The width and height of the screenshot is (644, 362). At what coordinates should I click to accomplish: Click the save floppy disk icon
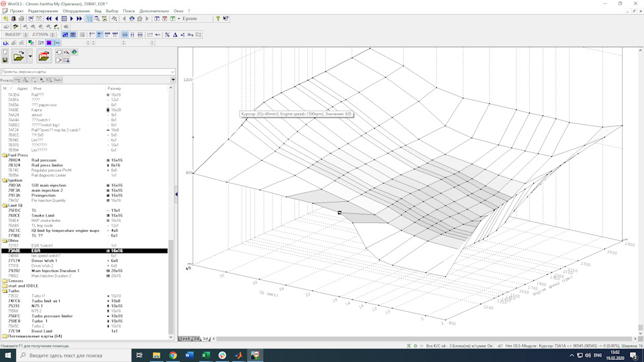tap(5, 60)
